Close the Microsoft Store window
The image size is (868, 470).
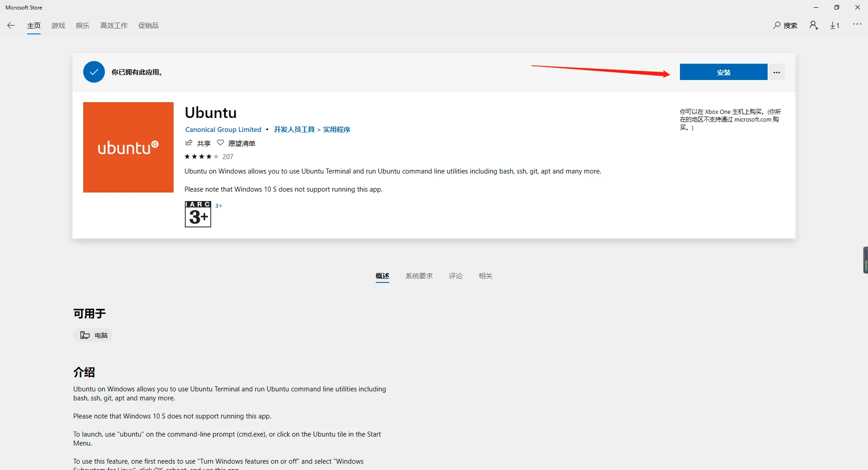858,7
